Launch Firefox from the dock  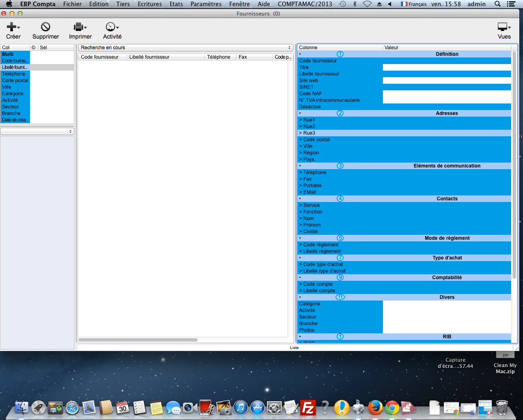[x=375, y=408]
